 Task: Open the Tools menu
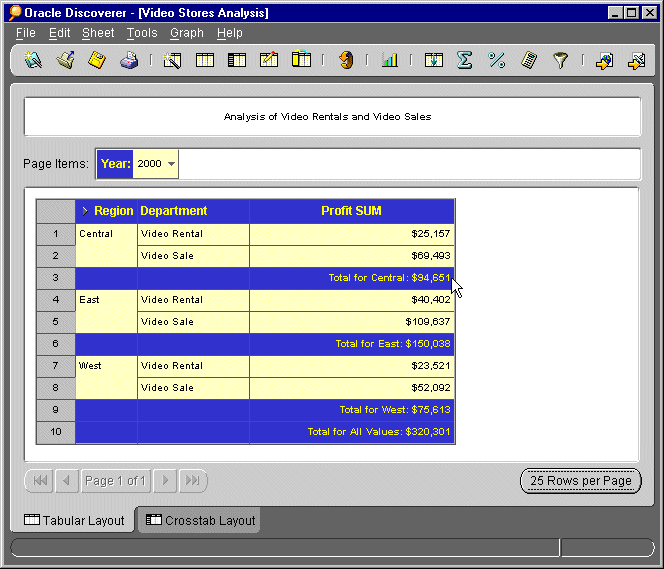(x=142, y=33)
